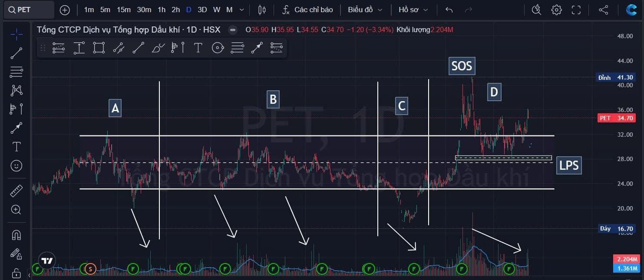Redo the chart action

click(x=469, y=10)
